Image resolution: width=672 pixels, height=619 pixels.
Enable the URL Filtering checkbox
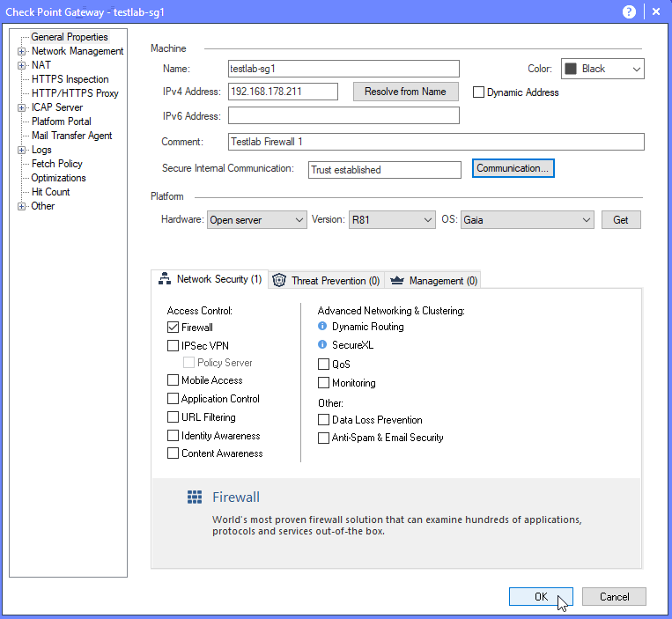173,416
